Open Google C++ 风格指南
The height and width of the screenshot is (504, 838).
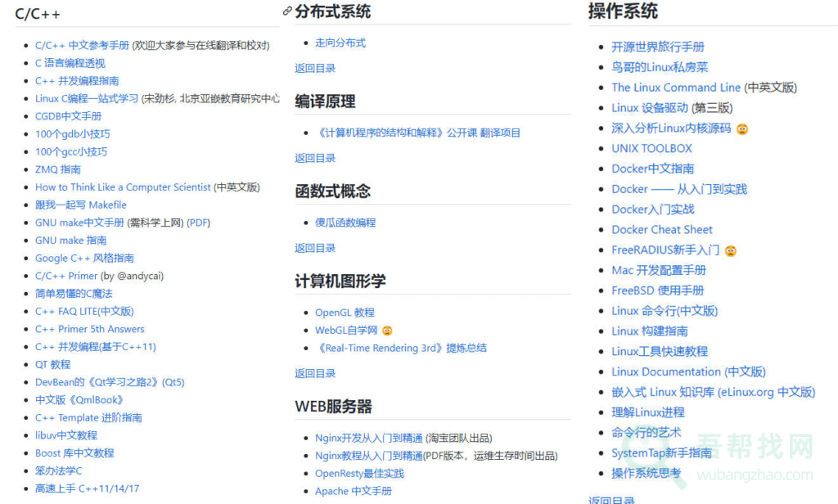click(84, 258)
